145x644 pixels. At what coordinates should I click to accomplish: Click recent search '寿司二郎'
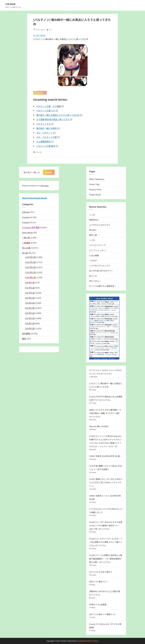point(93,235)
